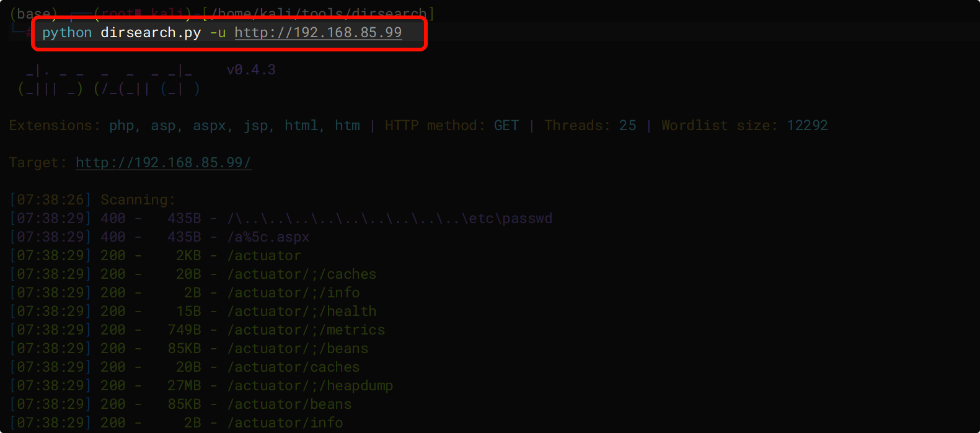Click the word python in the command
Image resolution: width=980 pixels, height=433 pixels.
(67, 33)
